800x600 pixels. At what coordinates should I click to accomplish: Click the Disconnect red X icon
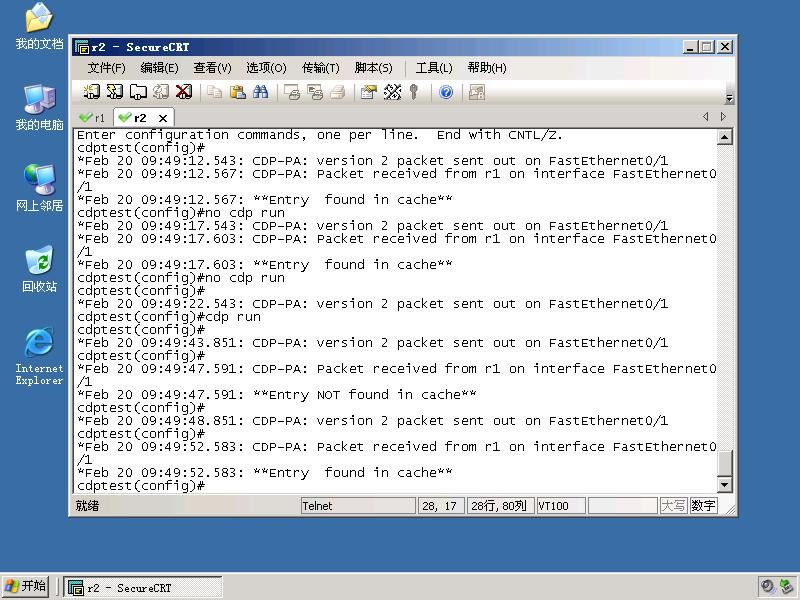184,92
